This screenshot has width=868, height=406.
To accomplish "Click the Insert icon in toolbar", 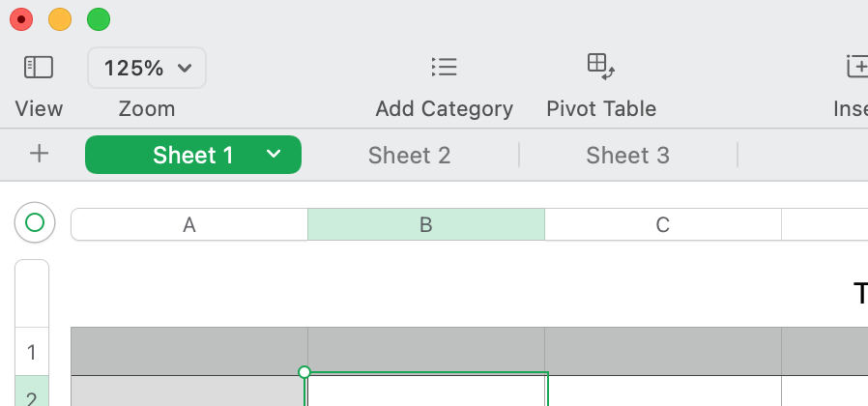I will [x=856, y=67].
